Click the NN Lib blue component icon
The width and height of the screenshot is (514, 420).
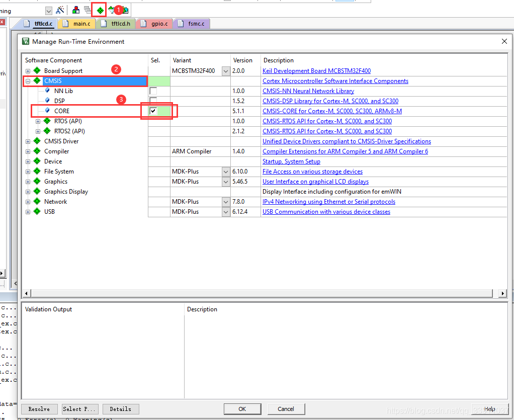point(48,91)
